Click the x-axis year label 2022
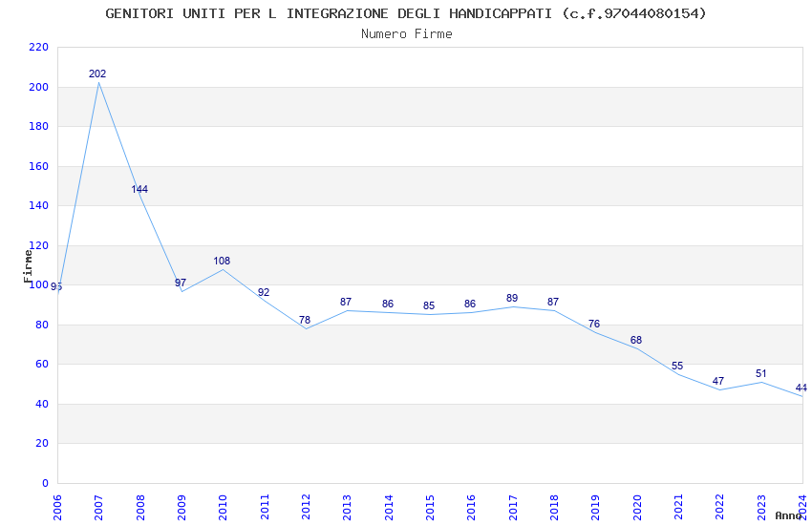Viewport: 812px width, 525px height. pyautogui.click(x=720, y=508)
